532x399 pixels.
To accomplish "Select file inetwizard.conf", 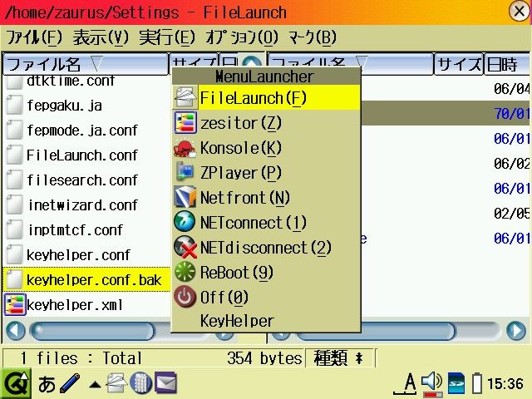I will pos(83,205).
